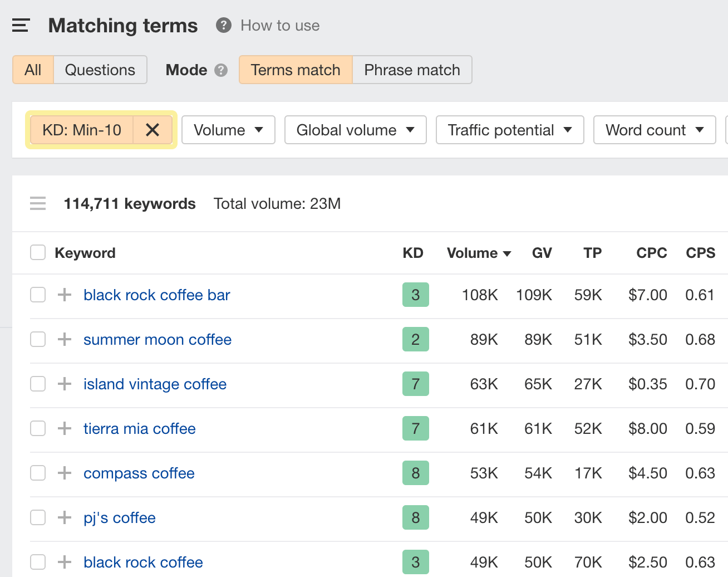Add 'compass coffee' via plus icon

pos(65,473)
